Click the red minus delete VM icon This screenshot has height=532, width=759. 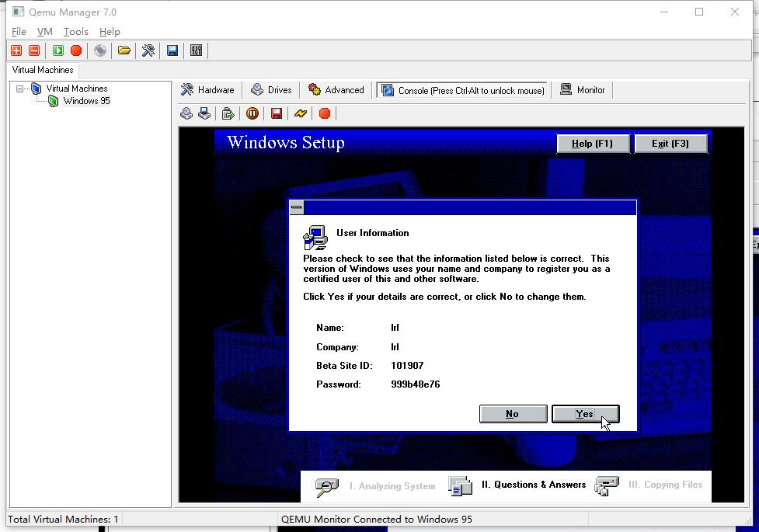(x=34, y=50)
